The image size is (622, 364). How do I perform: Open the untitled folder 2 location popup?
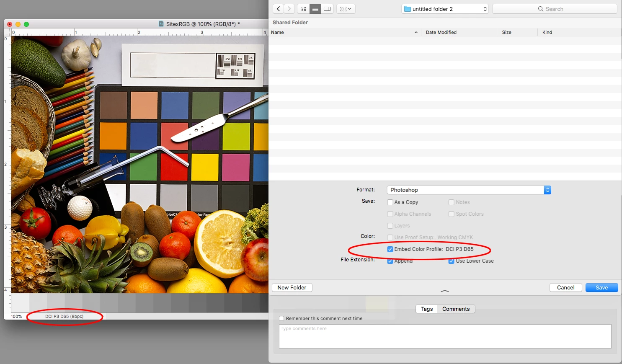point(445,9)
